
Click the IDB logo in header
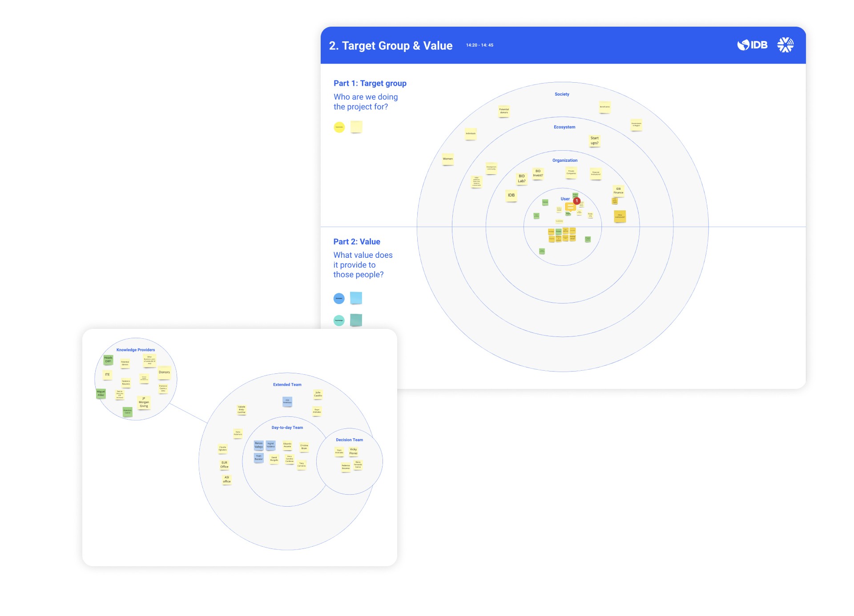point(753,45)
